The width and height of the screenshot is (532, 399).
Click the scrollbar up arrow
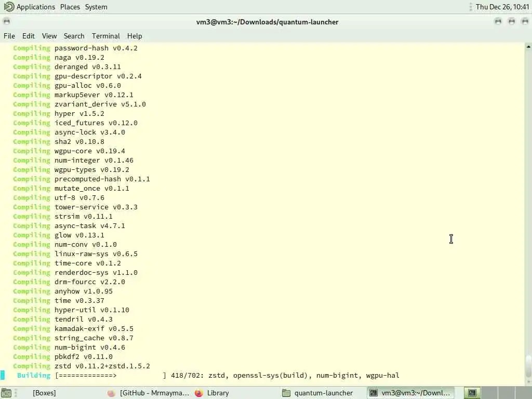528,46
